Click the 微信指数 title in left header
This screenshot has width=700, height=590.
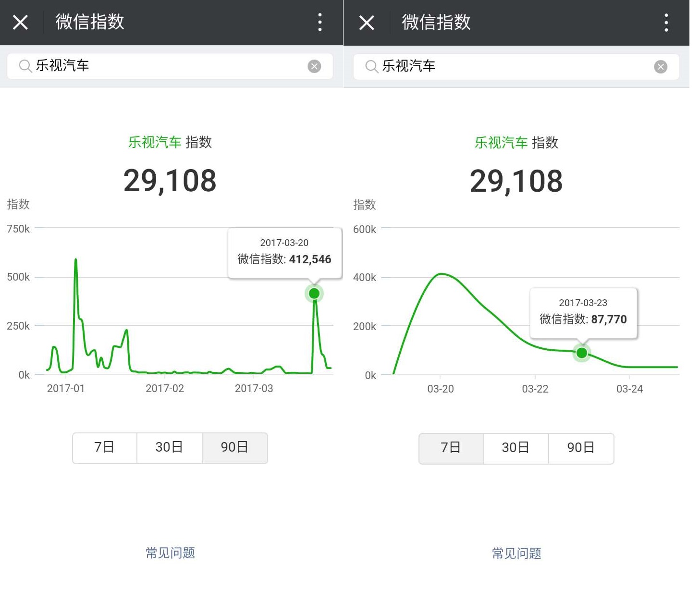[90, 22]
